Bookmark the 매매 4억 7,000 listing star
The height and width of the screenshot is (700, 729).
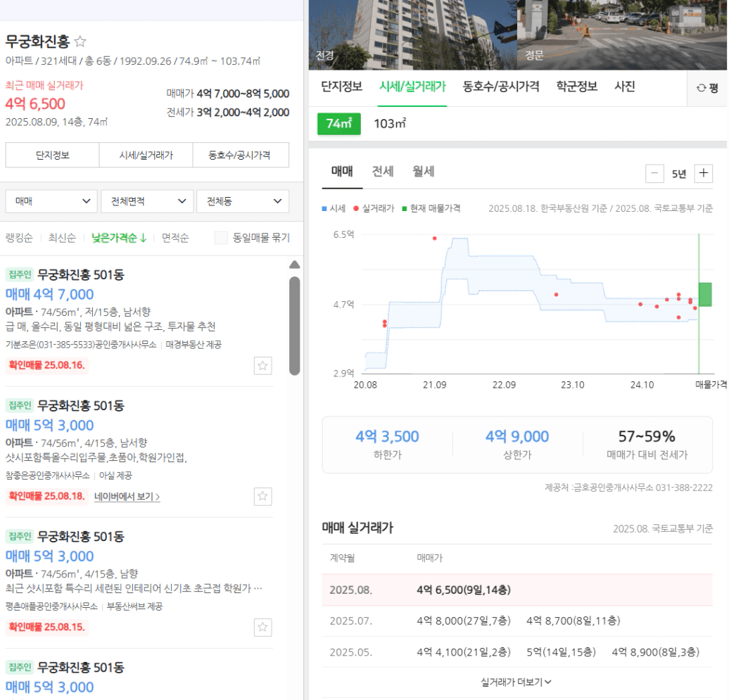262,366
